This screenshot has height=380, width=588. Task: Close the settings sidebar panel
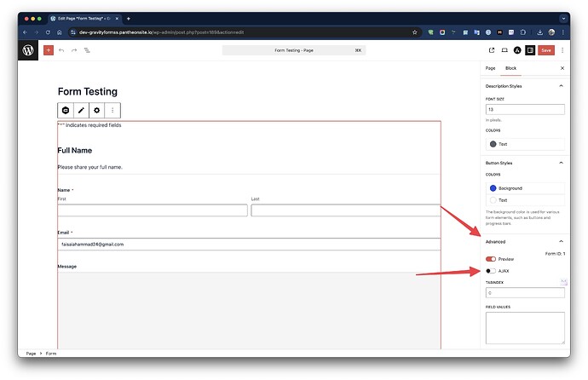pos(562,68)
